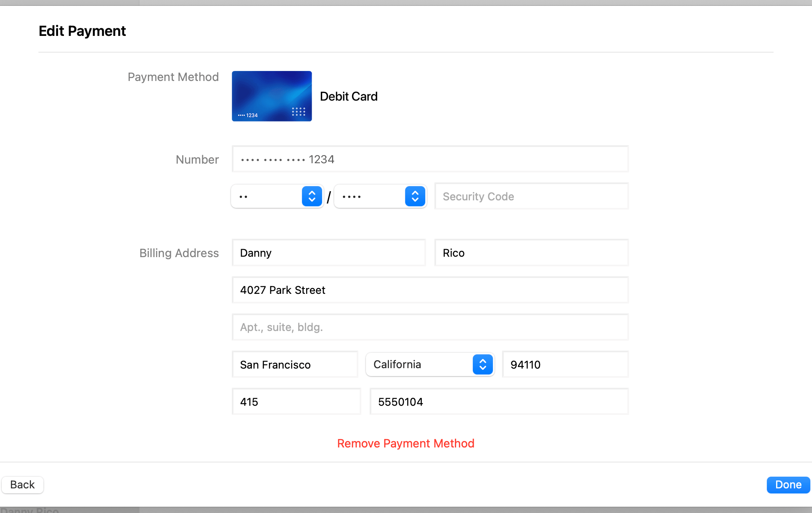Viewport: 812px width, 513px height.
Task: Click the Back button
Action: click(x=23, y=485)
